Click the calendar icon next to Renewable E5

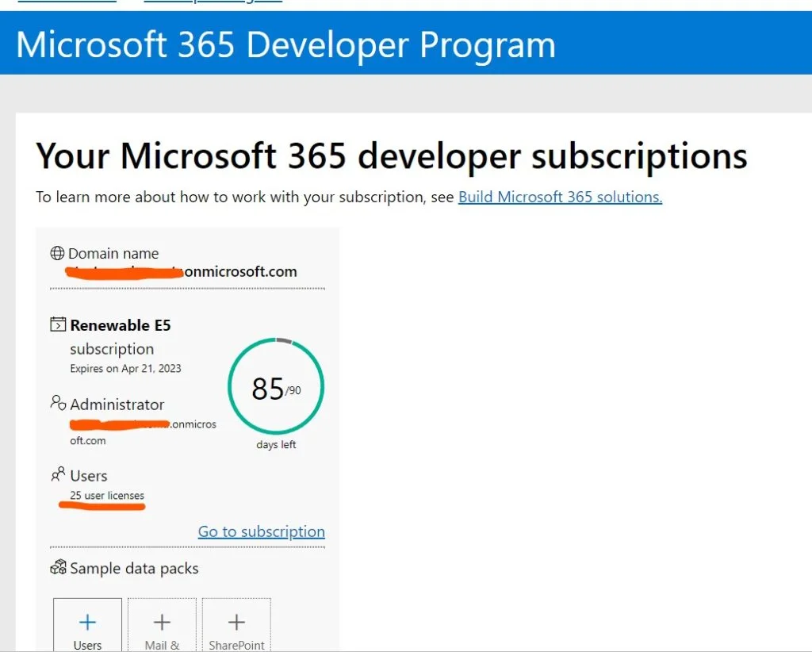[58, 324]
